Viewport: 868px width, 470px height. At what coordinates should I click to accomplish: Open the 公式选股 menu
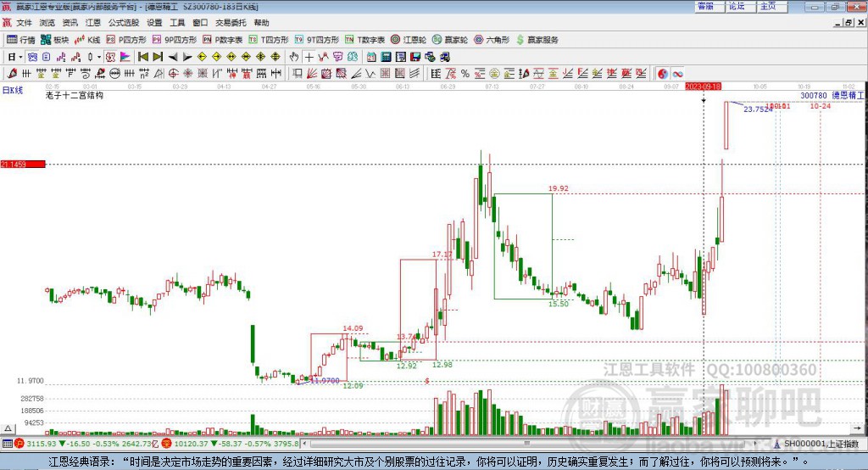coord(124,23)
